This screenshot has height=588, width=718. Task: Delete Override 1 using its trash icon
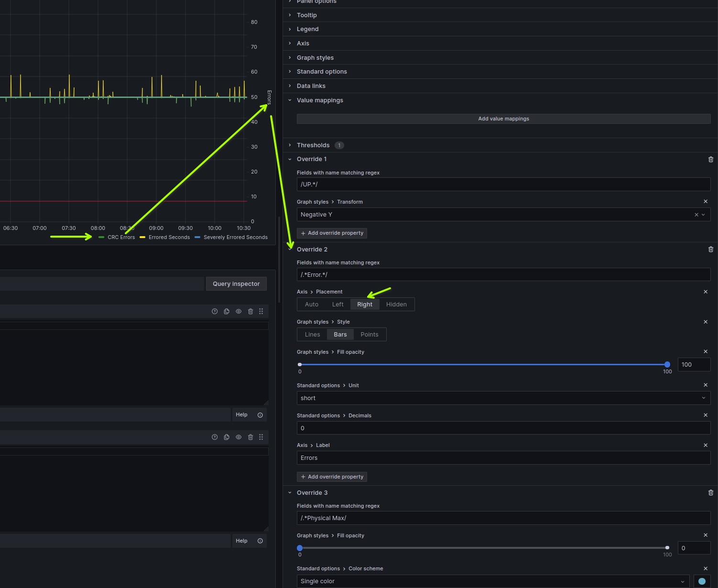(x=710, y=159)
